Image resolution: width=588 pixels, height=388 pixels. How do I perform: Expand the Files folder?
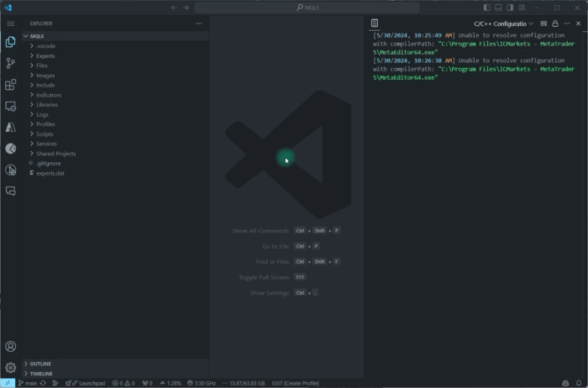point(115,66)
